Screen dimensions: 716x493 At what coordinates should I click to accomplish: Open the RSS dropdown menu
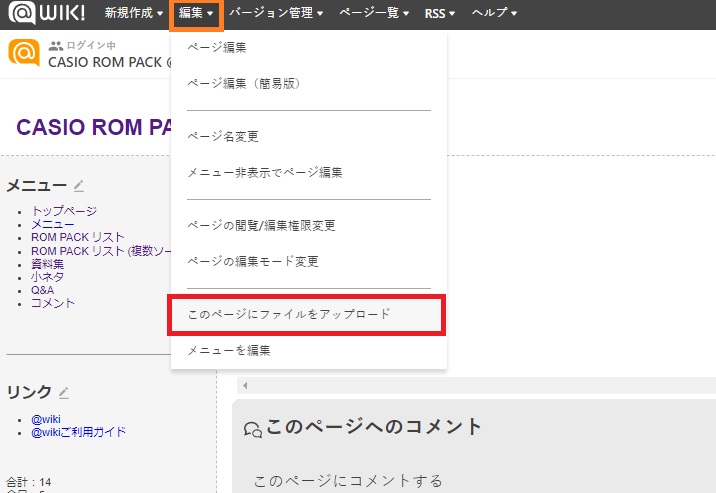pos(440,13)
